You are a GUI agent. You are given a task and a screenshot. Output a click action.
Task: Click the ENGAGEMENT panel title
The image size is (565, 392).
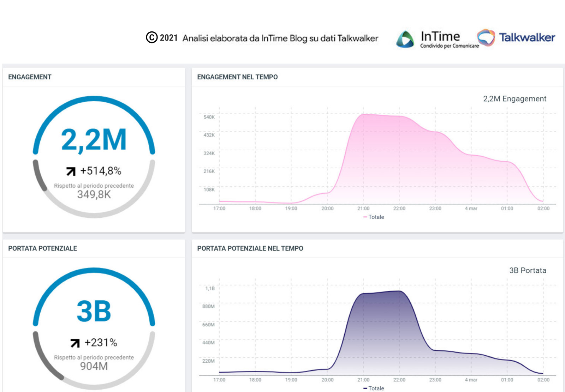[x=30, y=77]
